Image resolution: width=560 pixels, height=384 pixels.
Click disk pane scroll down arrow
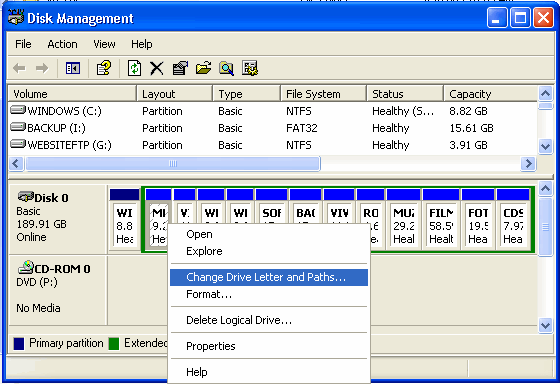tap(545, 325)
